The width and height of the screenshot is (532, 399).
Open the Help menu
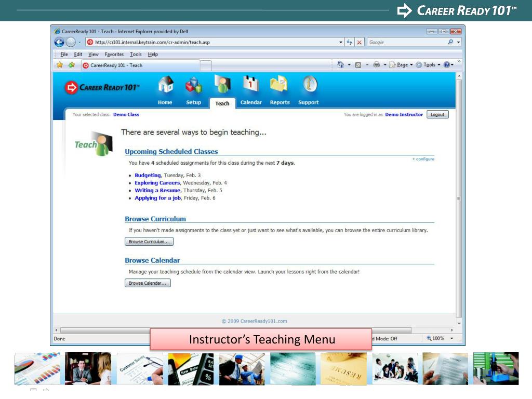tap(153, 54)
